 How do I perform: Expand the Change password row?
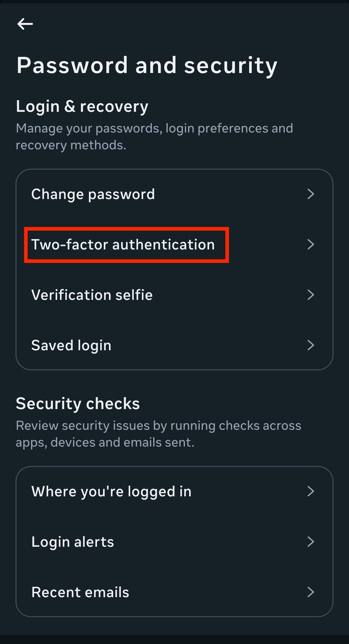coord(93,194)
